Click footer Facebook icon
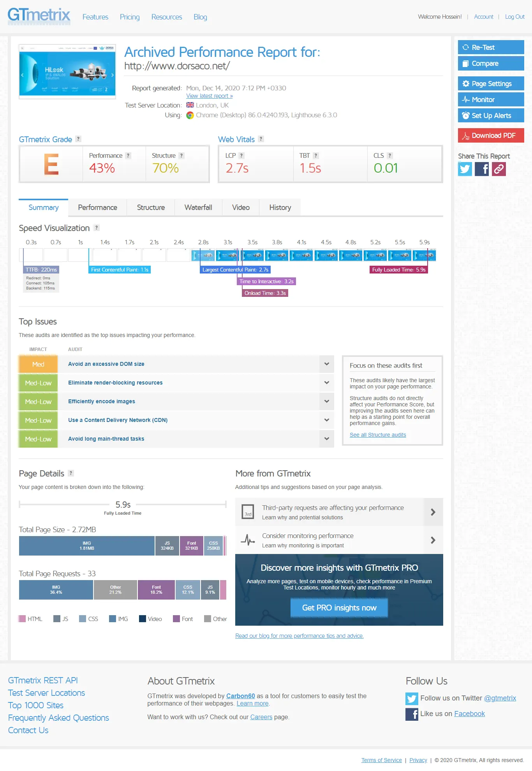 tap(412, 714)
